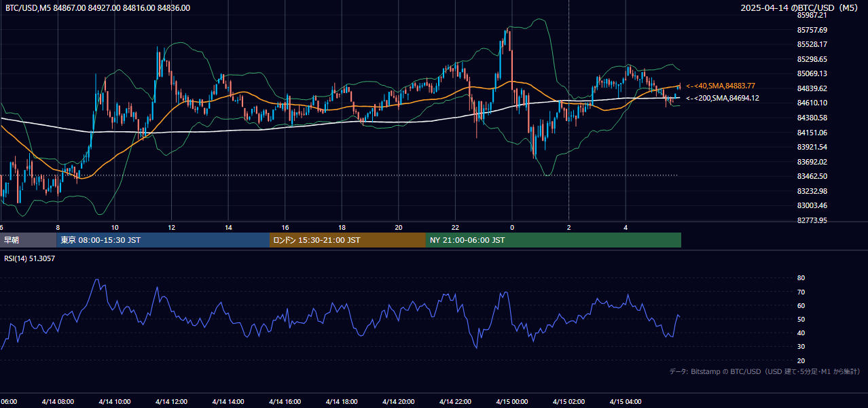Click bottom date label 4/14 18:00
This screenshot has width=868, height=408.
342,401
